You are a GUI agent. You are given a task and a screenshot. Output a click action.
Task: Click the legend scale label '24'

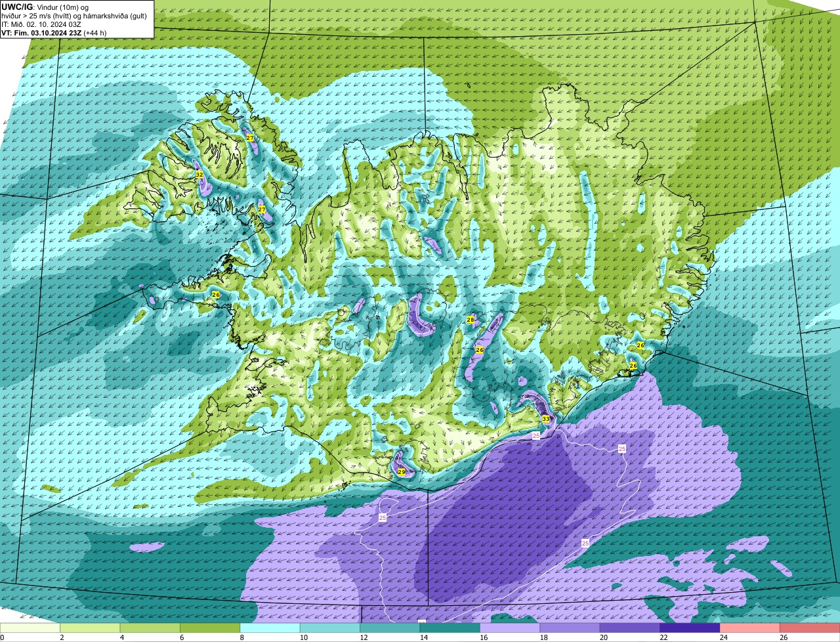point(723,637)
